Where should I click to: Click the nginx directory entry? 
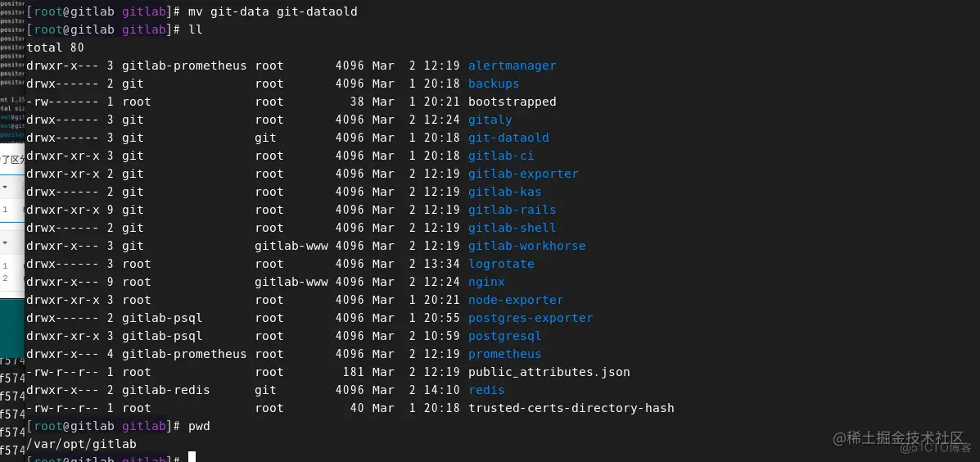[486, 282]
